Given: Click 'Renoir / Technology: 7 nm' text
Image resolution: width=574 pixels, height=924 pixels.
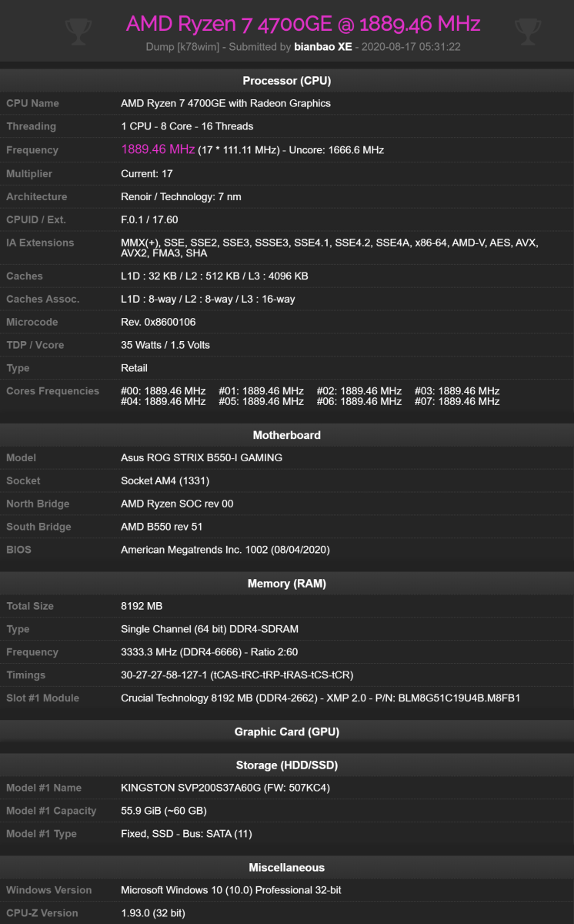Looking at the screenshot, I should coord(181,197).
